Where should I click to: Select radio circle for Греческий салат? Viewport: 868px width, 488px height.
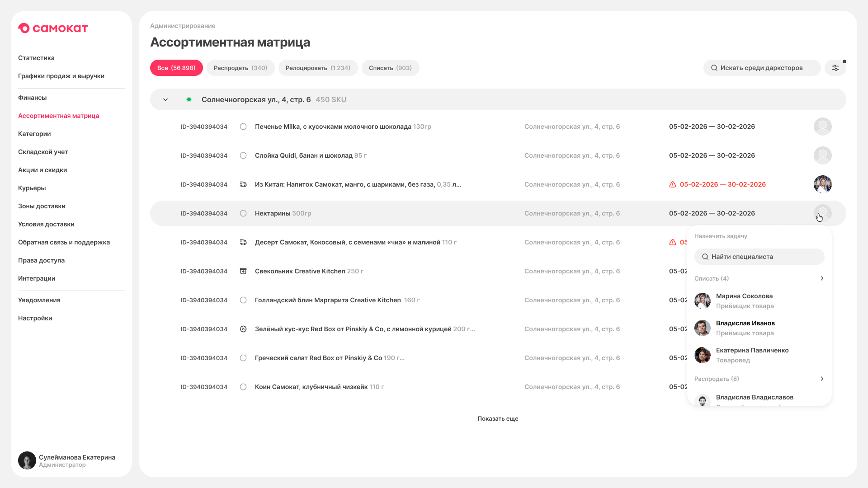point(243,358)
